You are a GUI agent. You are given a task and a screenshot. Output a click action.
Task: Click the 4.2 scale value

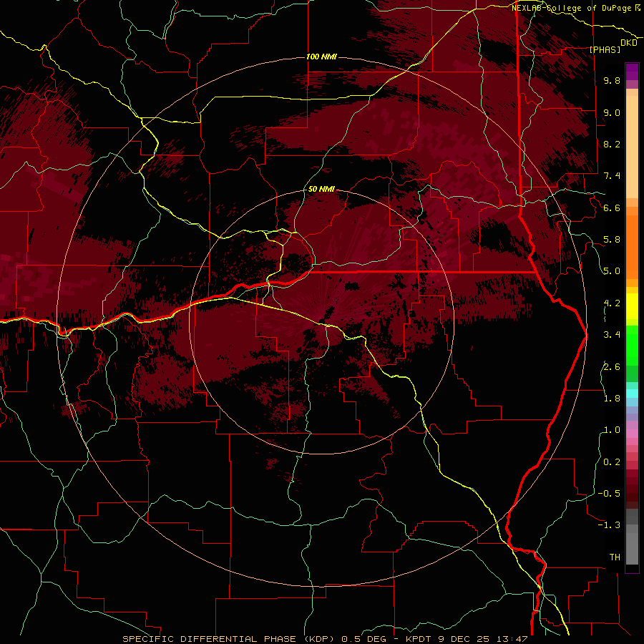pyautogui.click(x=612, y=303)
